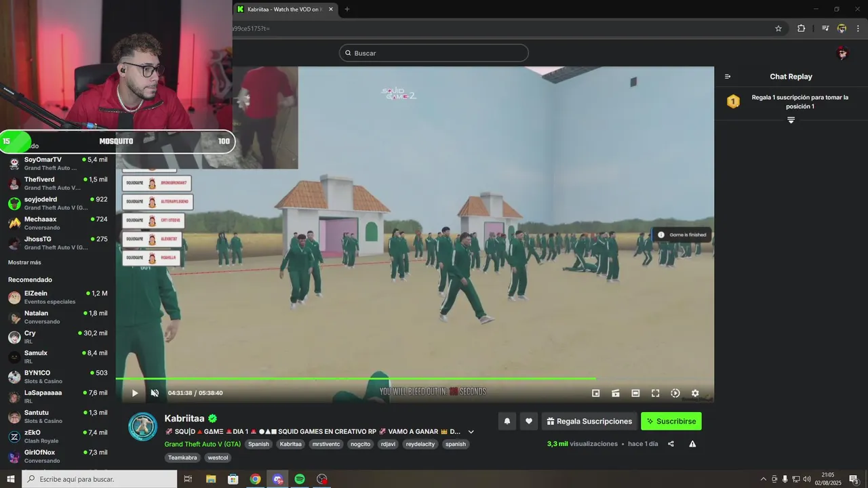
Task: Click Regala Suscripciones button
Action: click(589, 421)
